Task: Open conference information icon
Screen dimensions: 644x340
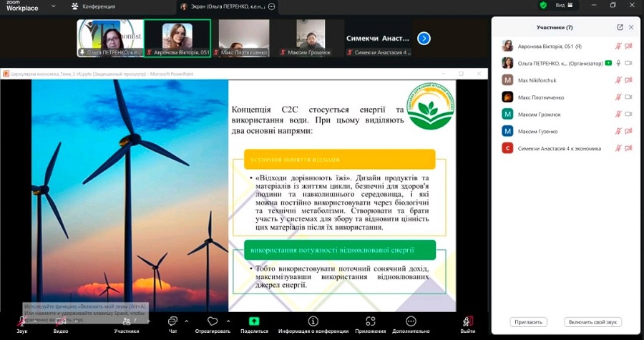Action: tap(313, 321)
